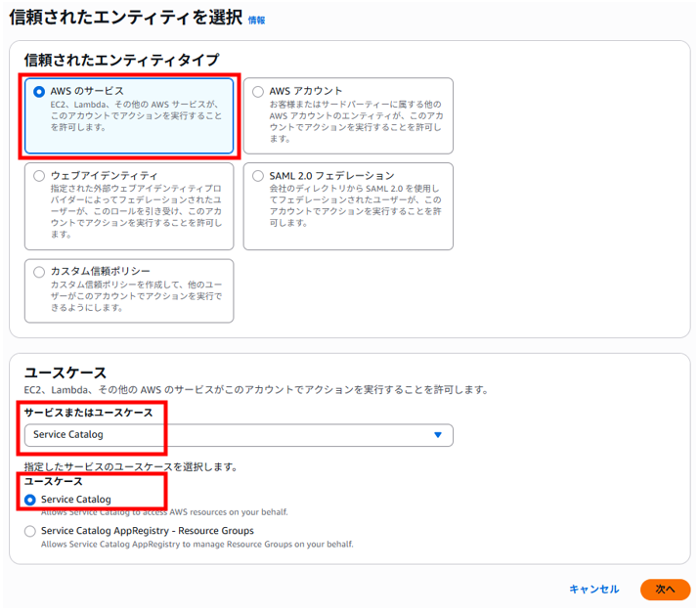Open the サービスまたはユースケース dropdown
700x614 pixels.
(x=239, y=435)
